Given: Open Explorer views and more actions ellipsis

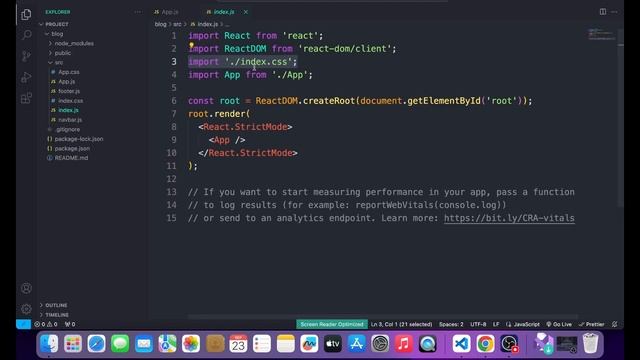Looking at the screenshot, I should pos(138,12).
